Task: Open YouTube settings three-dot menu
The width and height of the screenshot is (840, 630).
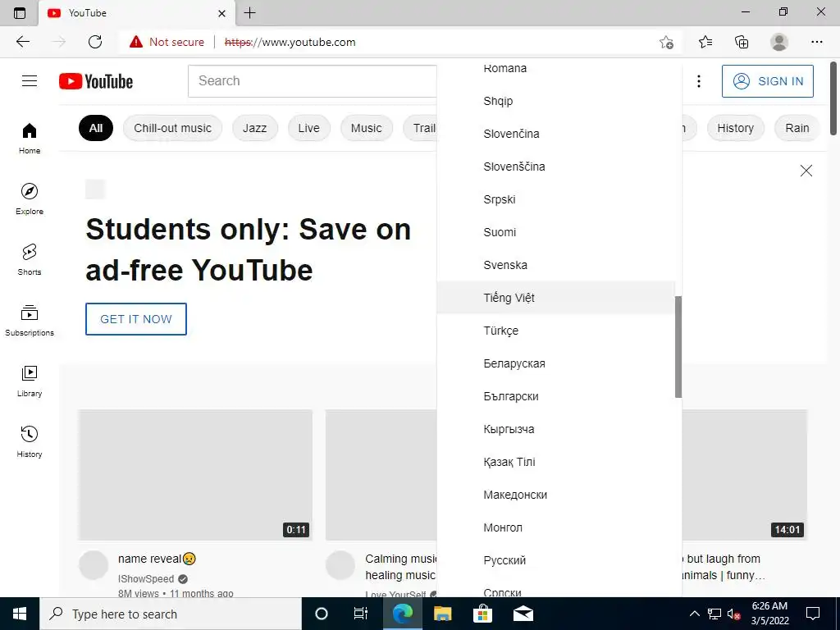Action: (x=699, y=81)
